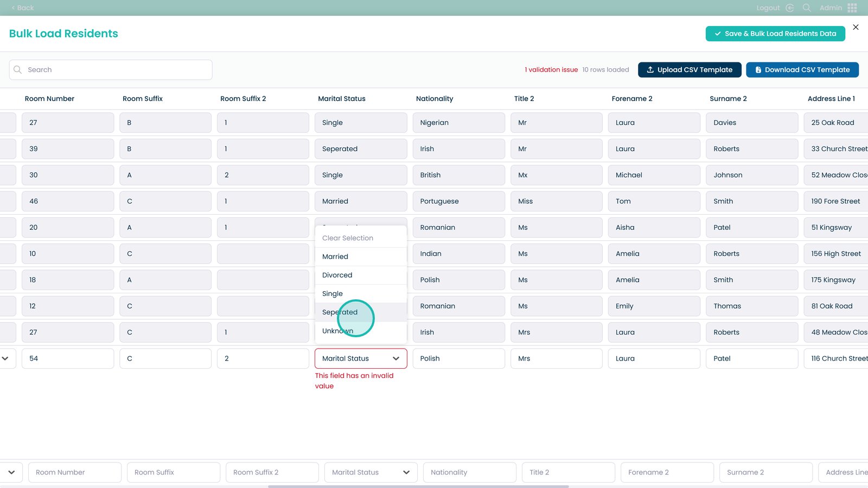This screenshot has height=488, width=868.
Task: Open the bottom filter Marital Status dropdown
Action: click(406, 472)
